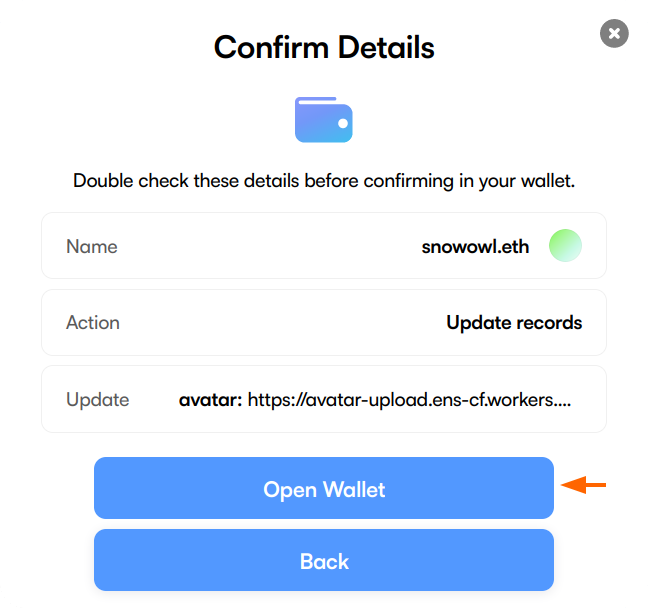
Task: Click the orange arrow beside Open Wallet
Action: 584,486
